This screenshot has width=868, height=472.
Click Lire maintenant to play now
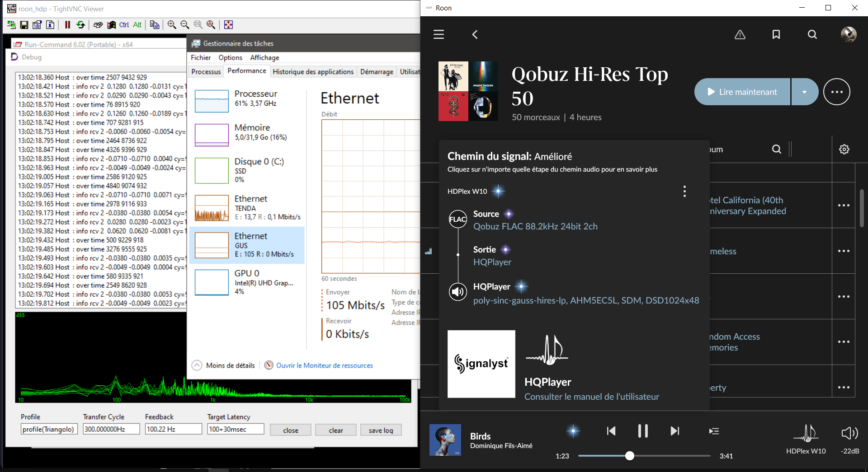click(742, 92)
